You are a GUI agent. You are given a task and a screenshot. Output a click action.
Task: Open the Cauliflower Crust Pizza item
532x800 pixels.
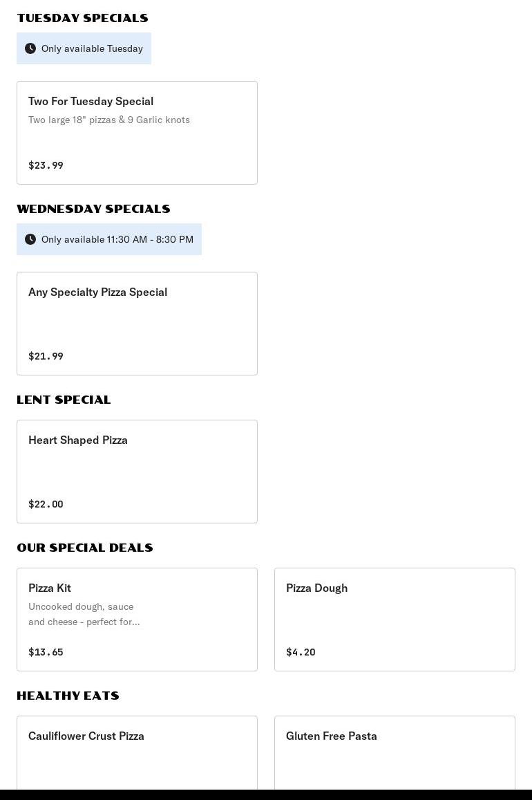point(137,752)
